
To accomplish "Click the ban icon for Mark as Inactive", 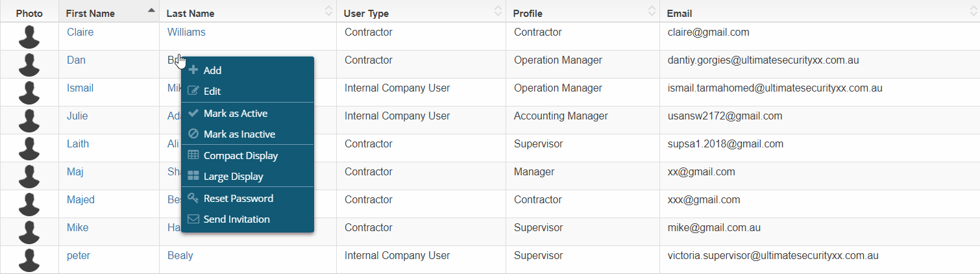I will click(193, 134).
